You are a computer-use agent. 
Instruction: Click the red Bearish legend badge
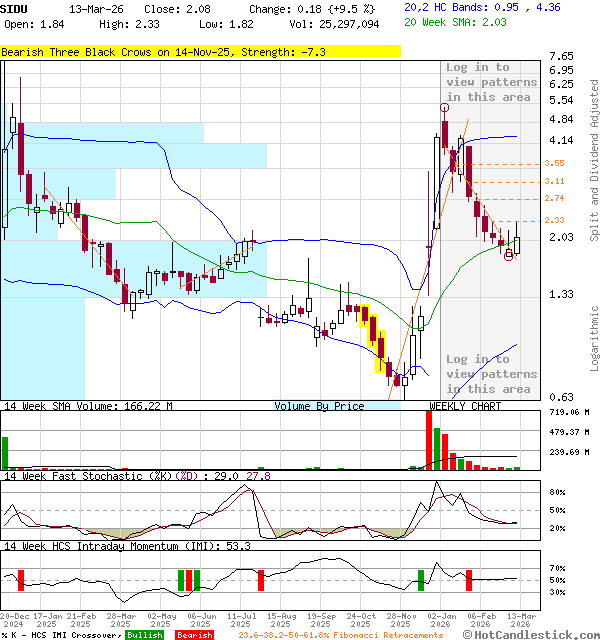(195, 635)
